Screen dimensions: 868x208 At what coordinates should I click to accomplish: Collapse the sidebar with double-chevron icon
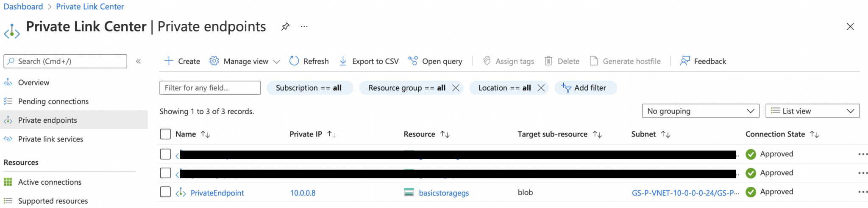tap(138, 62)
